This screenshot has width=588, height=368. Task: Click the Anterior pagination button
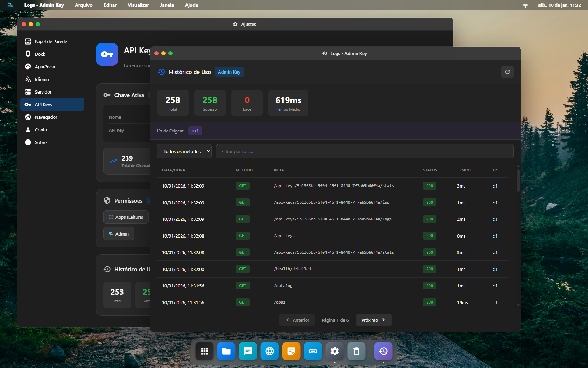click(297, 320)
